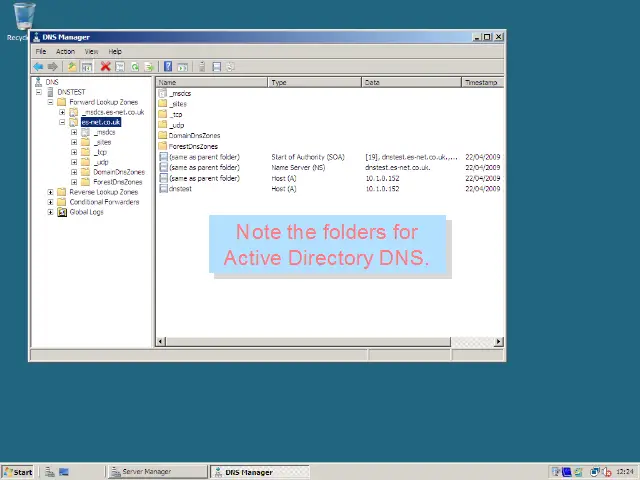The height and width of the screenshot is (480, 640).
Task: Select the _msdcs.es-net.co.uk zone in tree
Action: coord(113,112)
